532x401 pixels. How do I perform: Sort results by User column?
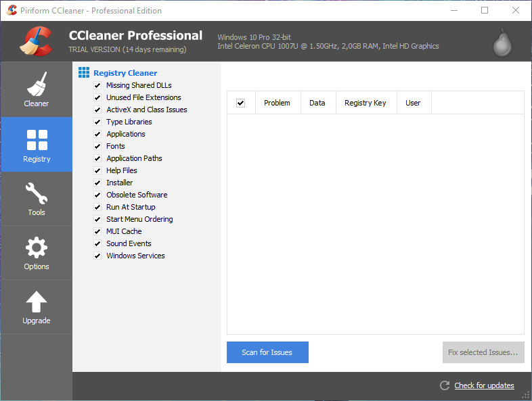414,103
